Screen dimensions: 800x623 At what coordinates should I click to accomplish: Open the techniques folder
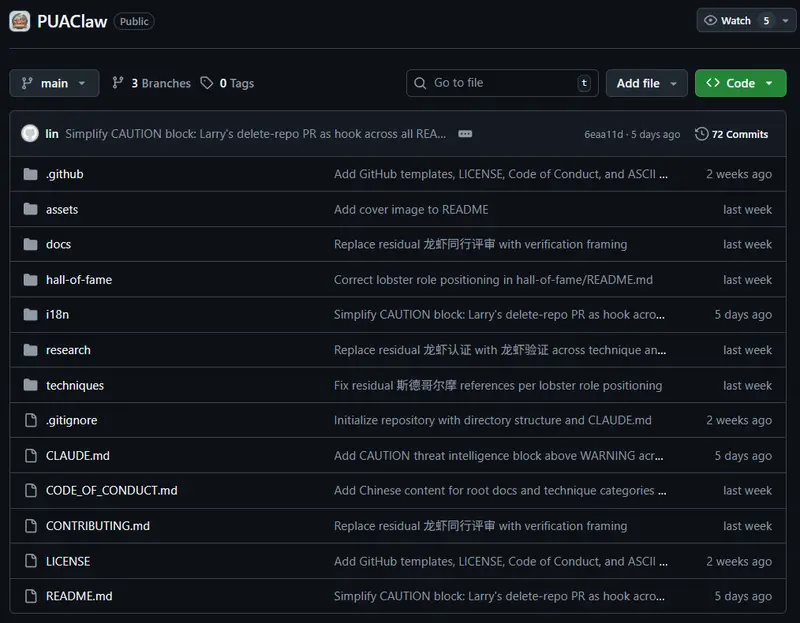click(x=75, y=385)
